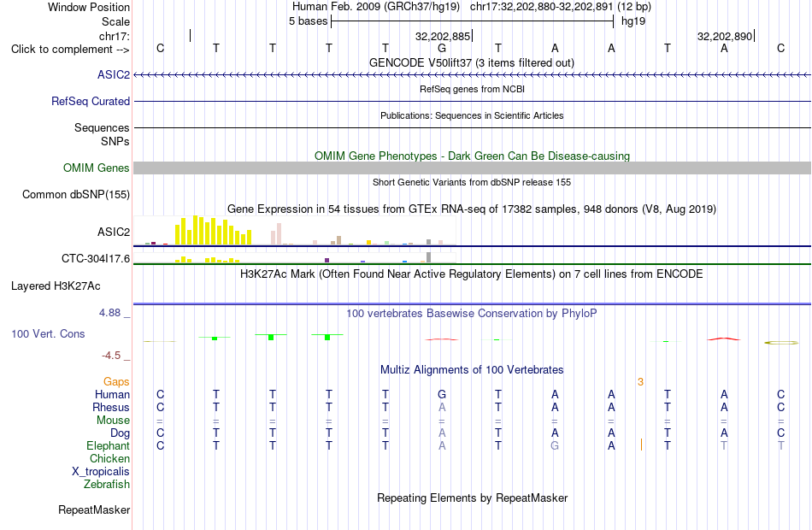Screen dimensions: 812x530
Task: Click the RepeatMasker track label
Action: (94, 509)
